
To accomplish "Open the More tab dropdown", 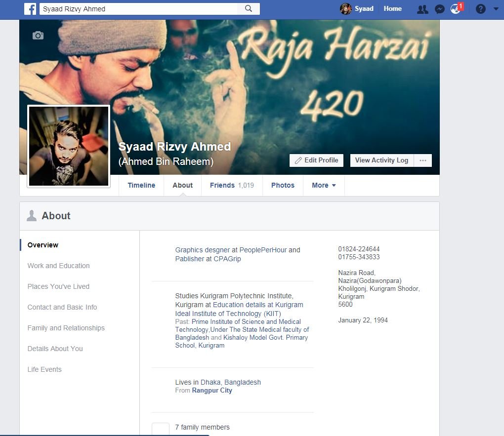I will 324,185.
